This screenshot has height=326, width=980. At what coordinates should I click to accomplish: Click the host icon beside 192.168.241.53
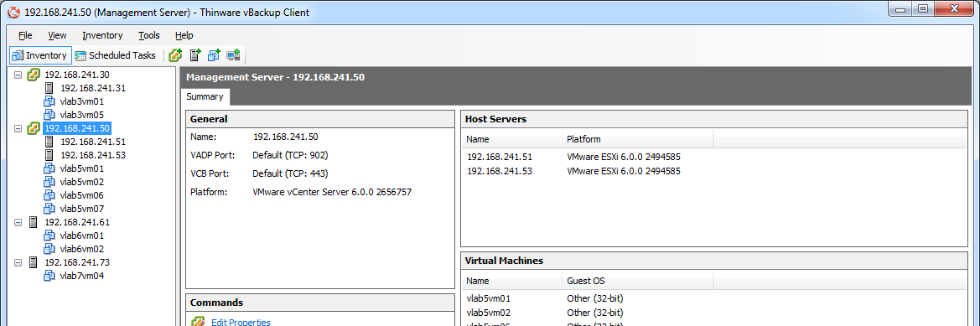(x=49, y=155)
